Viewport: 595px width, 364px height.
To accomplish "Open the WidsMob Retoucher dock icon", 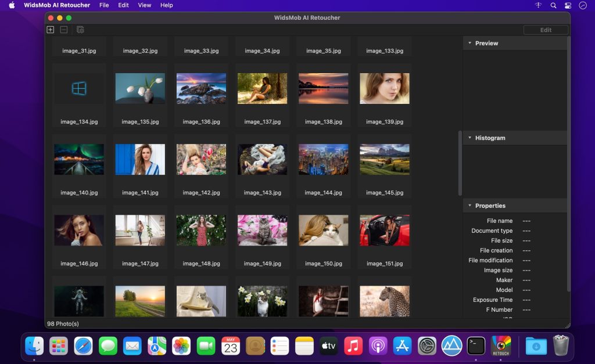I will [x=501, y=345].
